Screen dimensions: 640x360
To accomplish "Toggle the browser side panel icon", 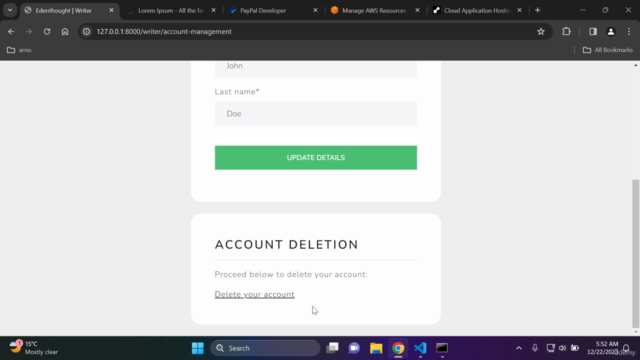I will pos(593,31).
